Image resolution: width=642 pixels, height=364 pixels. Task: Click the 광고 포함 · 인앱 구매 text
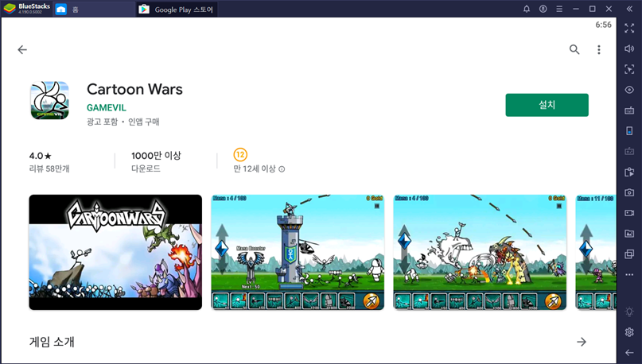point(123,122)
